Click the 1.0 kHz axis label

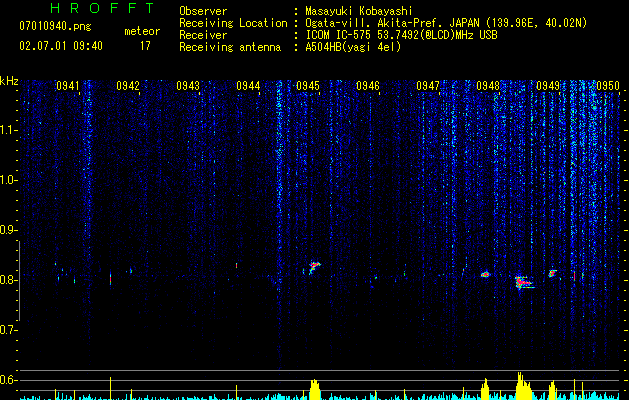[8, 180]
